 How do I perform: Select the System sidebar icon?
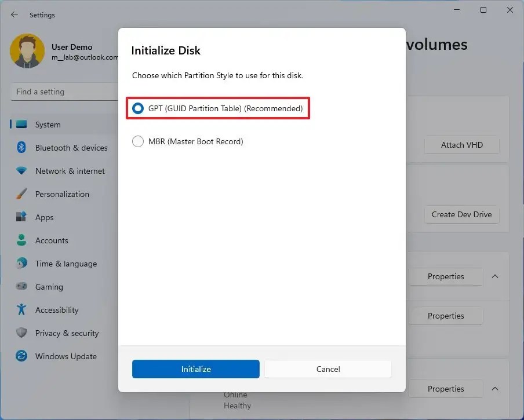click(x=22, y=125)
